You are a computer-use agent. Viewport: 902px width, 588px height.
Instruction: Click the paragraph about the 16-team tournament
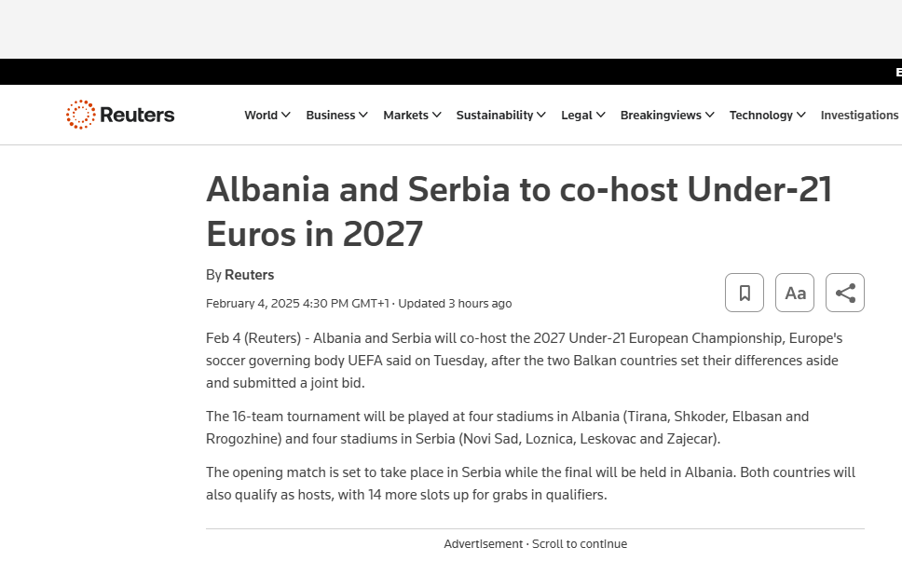coord(507,427)
